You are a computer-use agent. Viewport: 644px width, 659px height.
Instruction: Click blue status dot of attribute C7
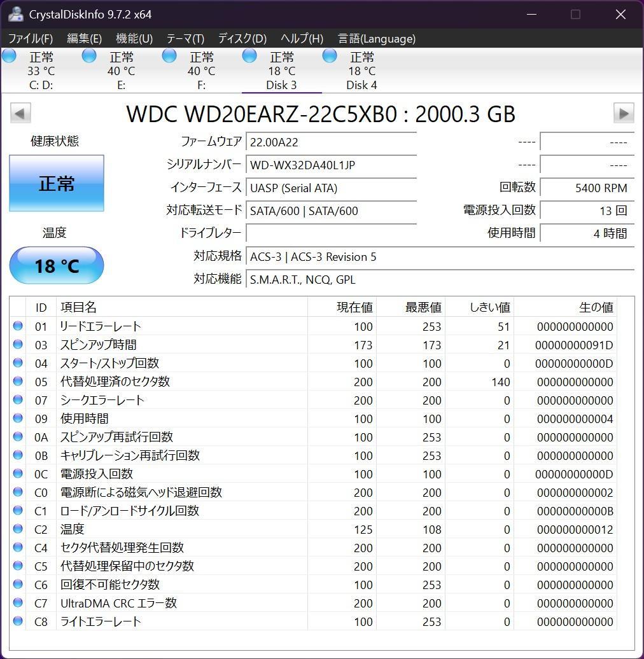click(x=18, y=602)
